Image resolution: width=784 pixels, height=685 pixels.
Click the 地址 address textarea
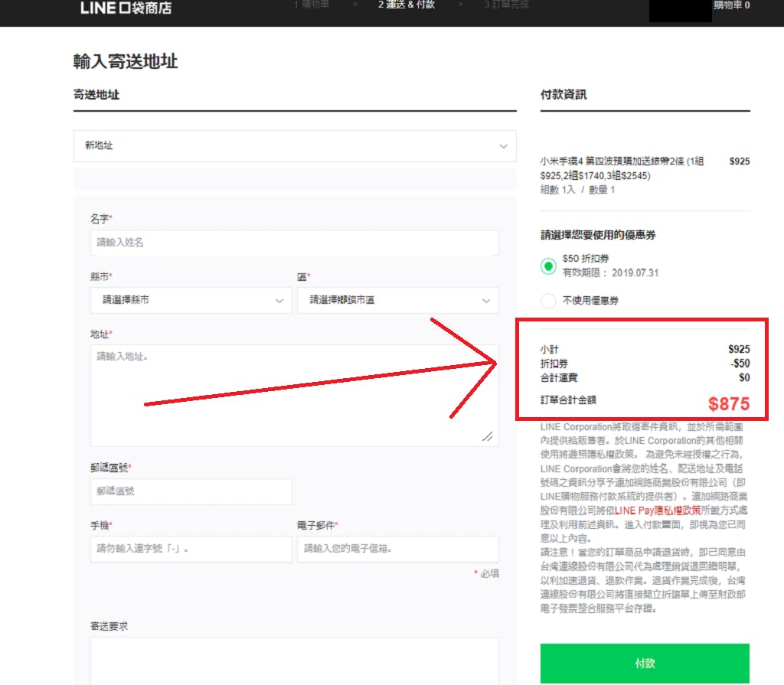click(295, 395)
